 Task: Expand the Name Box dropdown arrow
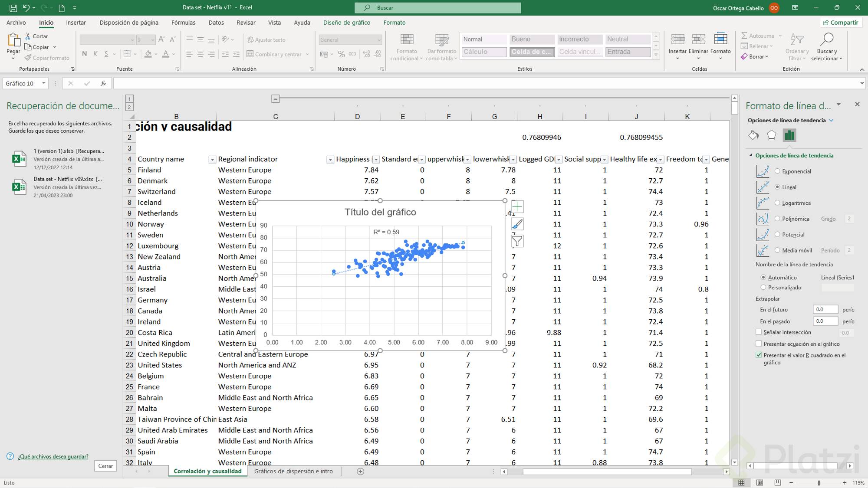44,83
